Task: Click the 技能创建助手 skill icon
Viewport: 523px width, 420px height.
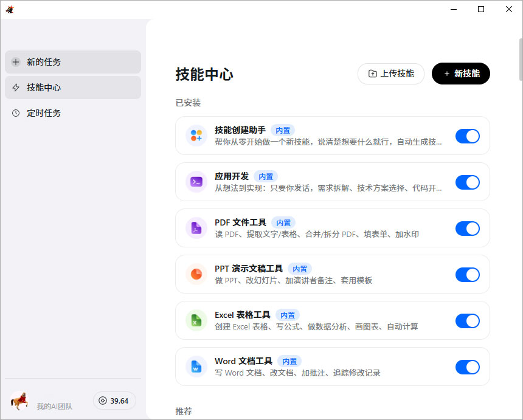Action: point(196,136)
